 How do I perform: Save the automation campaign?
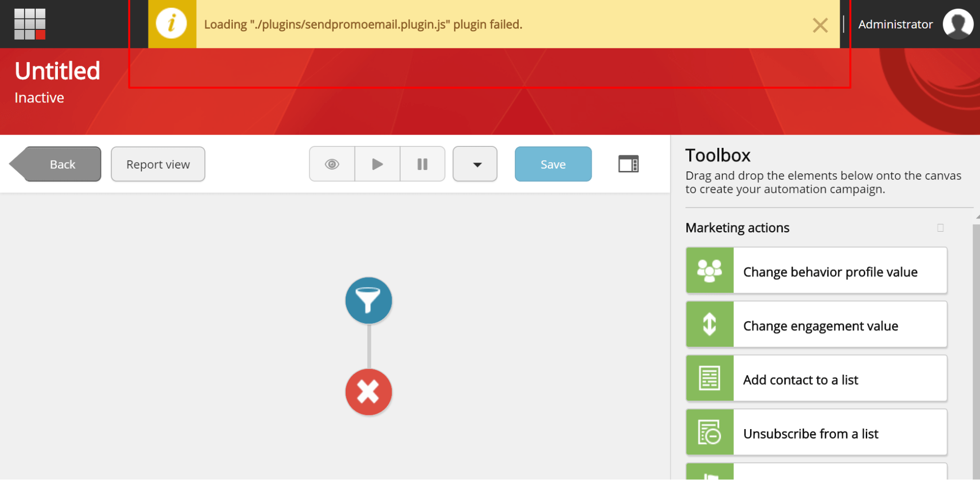coord(553,164)
